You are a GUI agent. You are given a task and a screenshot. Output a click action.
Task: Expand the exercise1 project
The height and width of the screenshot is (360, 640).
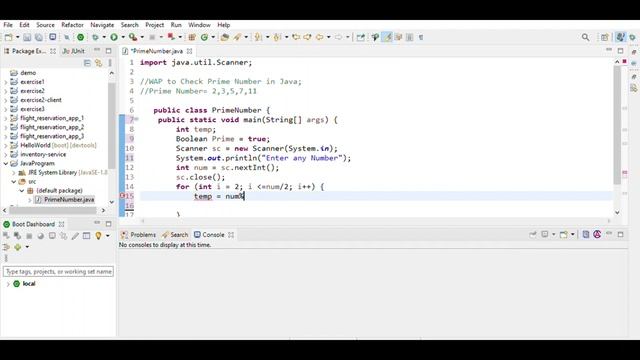pyautogui.click(x=6, y=82)
